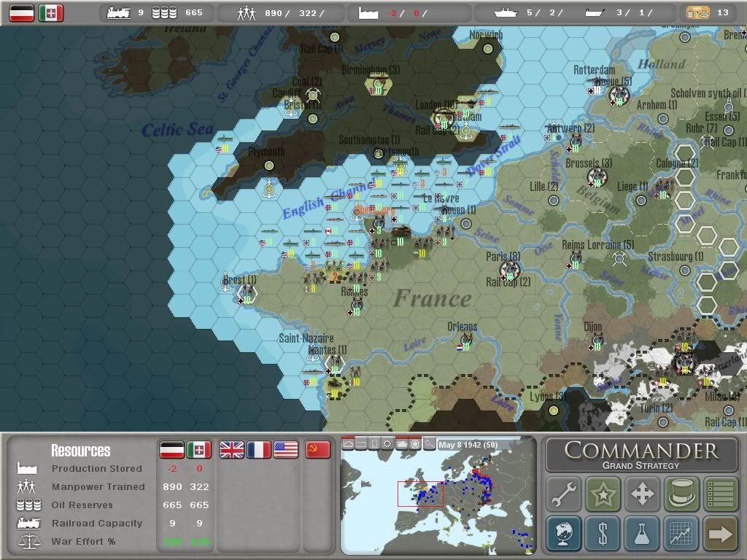Select the Italian flag in the Resources panel

199,449
